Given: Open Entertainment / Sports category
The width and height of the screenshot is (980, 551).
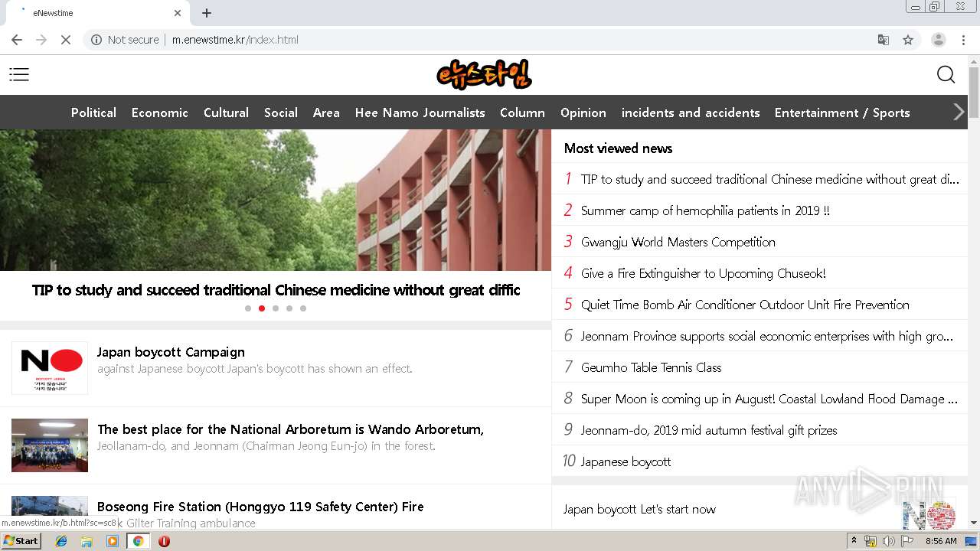Looking at the screenshot, I should click(x=842, y=112).
